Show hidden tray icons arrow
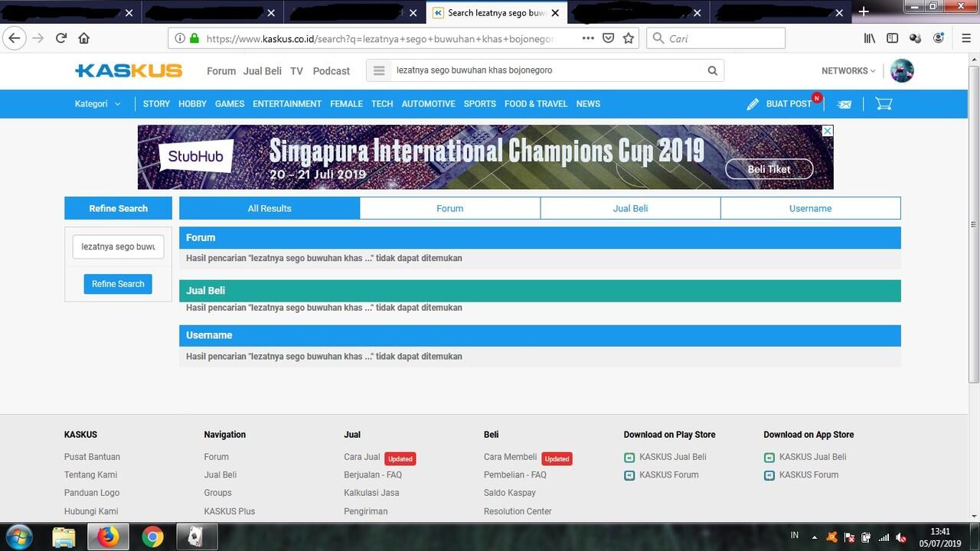Screen dimensions: 980x551 (x=815, y=537)
